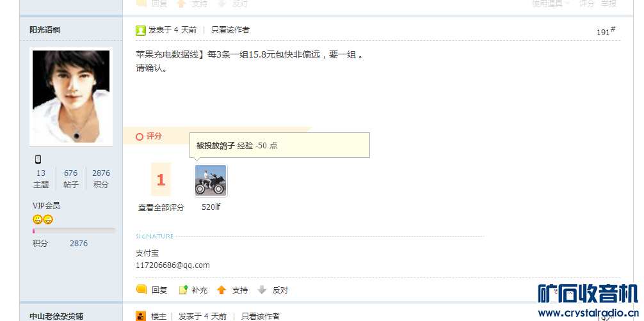Click the 191# floor number link
644x321 pixels.
tap(606, 31)
